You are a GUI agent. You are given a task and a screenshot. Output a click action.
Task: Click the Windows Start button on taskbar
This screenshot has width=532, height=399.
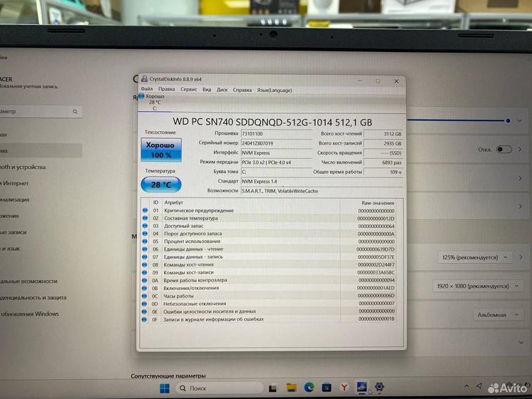[x=165, y=388]
